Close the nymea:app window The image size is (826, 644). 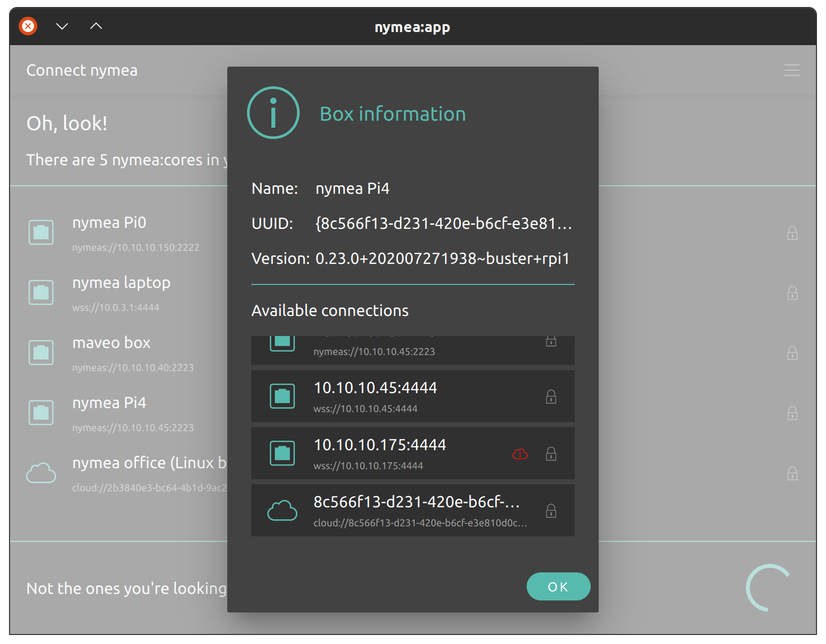[29, 26]
